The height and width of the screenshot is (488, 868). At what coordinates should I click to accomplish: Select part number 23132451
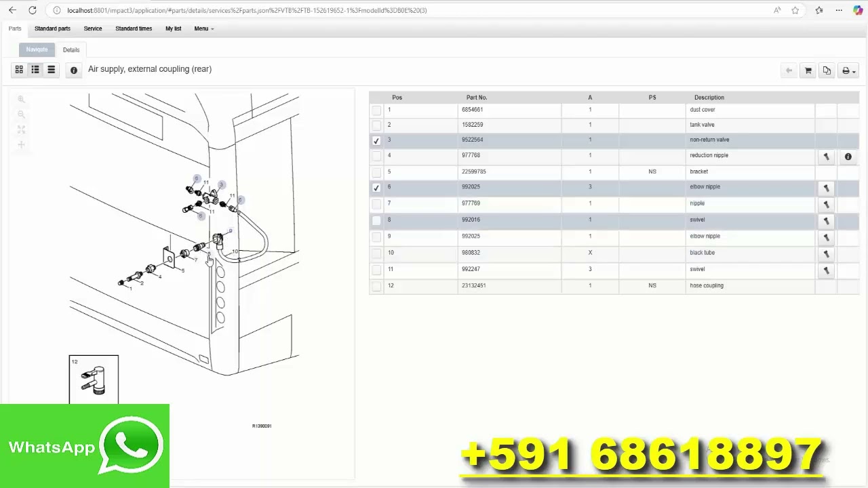coord(474,285)
